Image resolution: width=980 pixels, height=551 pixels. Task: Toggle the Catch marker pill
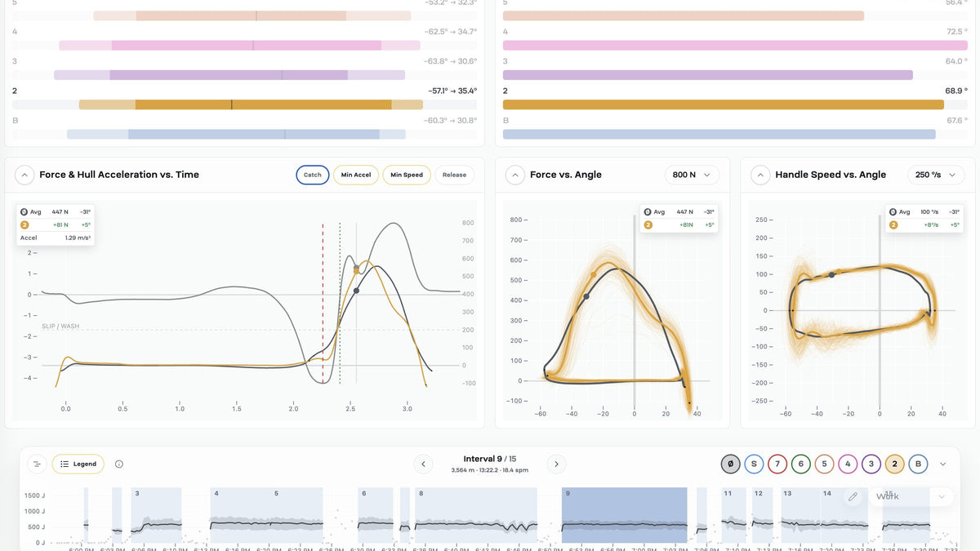coord(313,175)
